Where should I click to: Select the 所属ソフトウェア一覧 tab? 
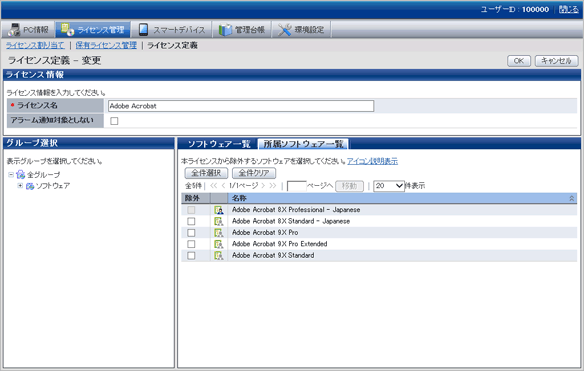click(x=303, y=144)
